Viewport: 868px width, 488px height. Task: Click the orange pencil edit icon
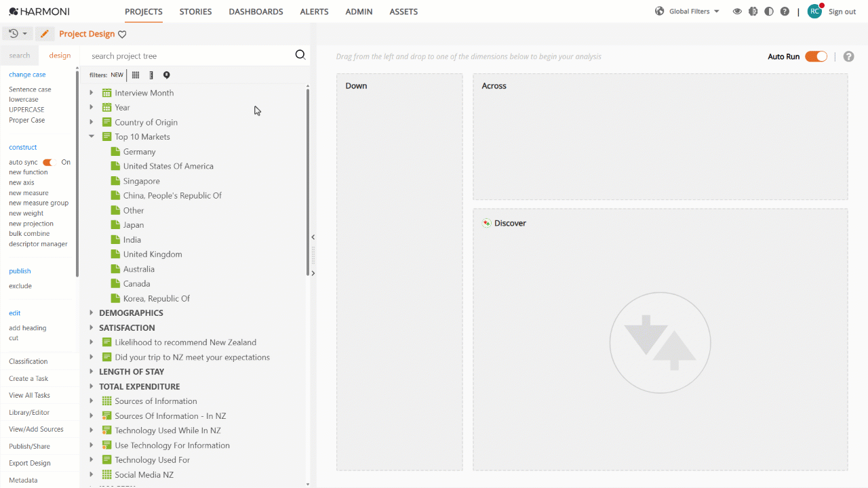click(x=44, y=34)
